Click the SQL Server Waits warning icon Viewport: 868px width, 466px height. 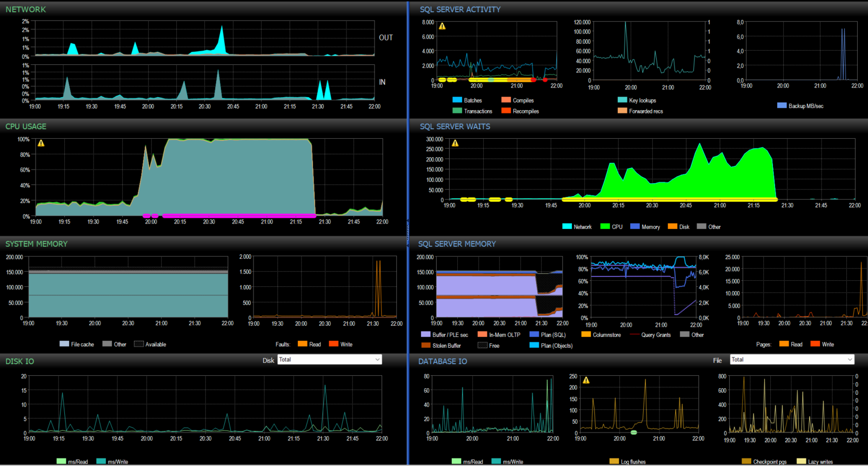pyautogui.click(x=455, y=143)
